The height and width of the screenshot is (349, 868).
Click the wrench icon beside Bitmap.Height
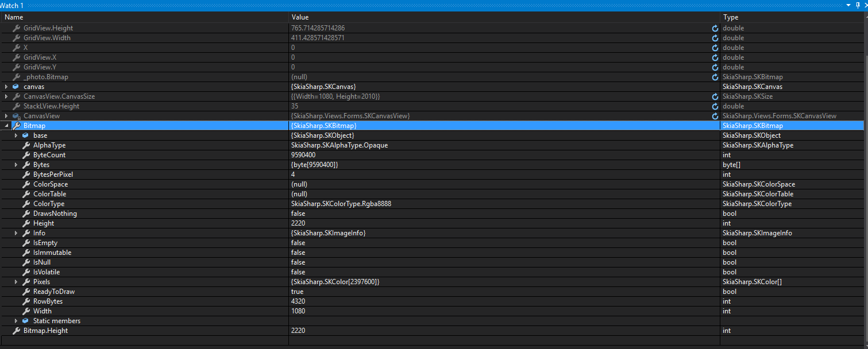(x=16, y=331)
